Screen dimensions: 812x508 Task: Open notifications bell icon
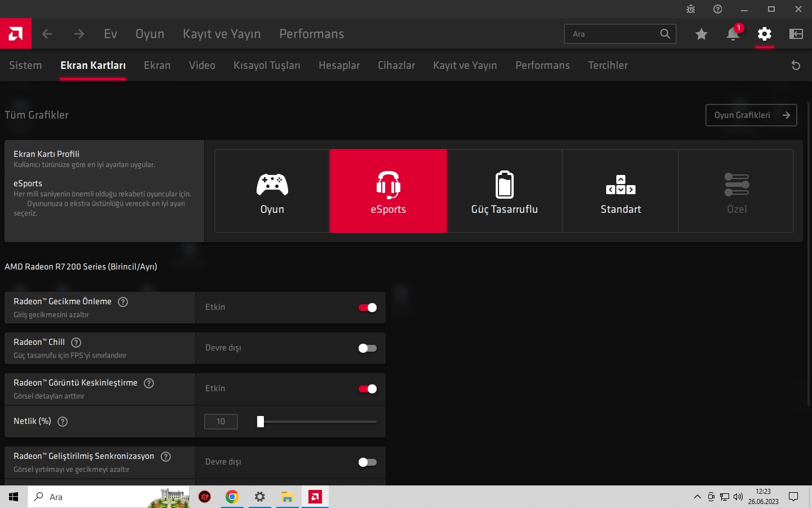point(733,34)
